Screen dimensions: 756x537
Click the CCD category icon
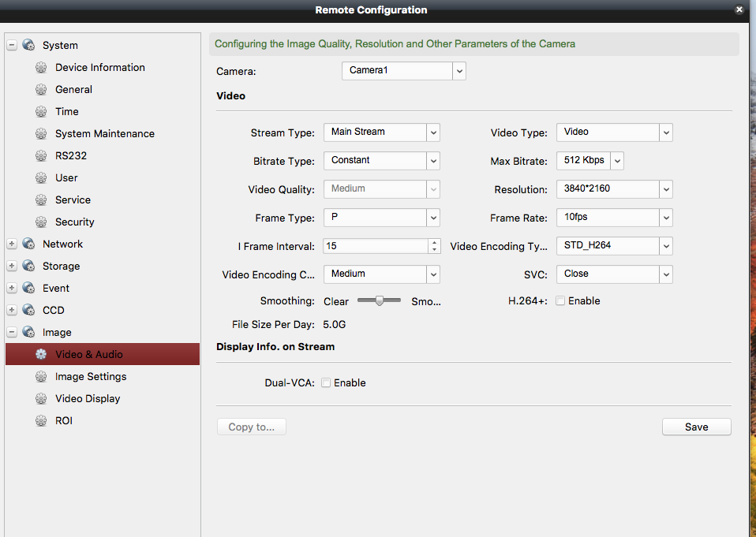[29, 311]
